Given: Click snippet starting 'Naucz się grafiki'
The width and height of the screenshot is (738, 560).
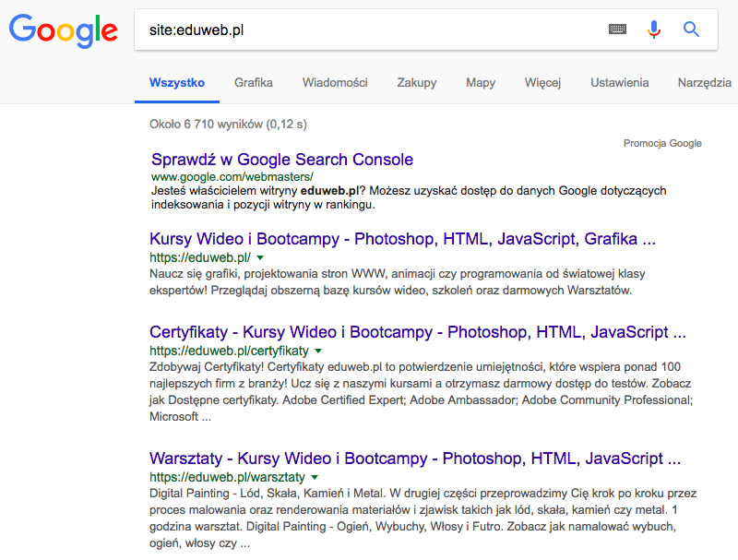Looking at the screenshot, I should tap(398, 282).
